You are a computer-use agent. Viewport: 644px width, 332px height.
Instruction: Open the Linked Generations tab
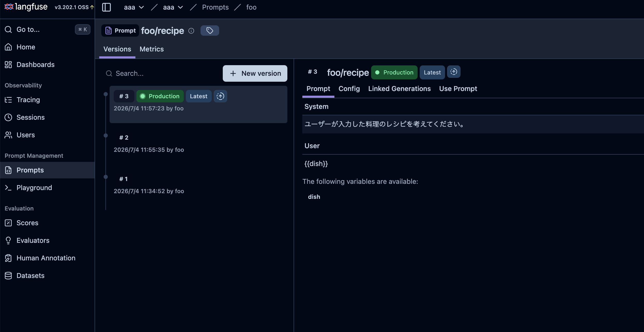(x=400, y=89)
